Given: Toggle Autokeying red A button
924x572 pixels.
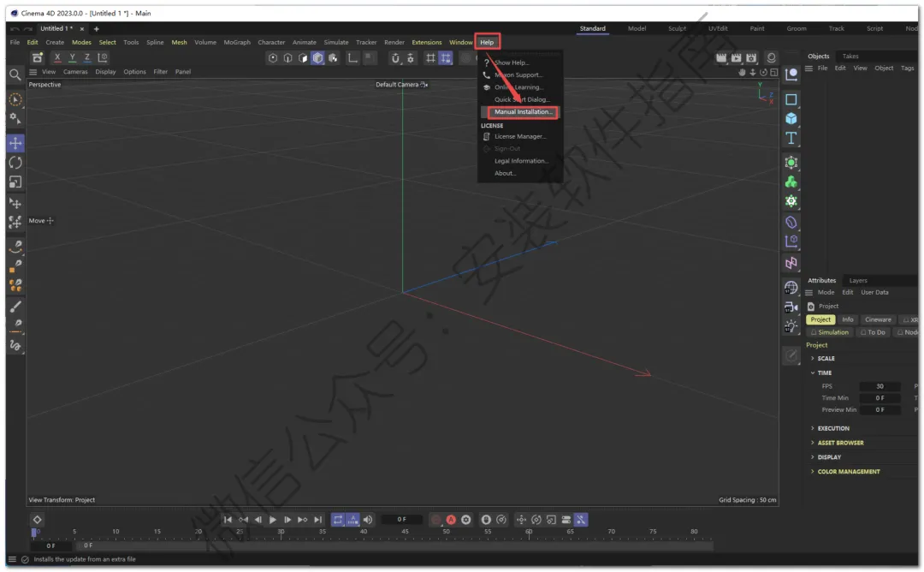Looking at the screenshot, I should [x=451, y=520].
